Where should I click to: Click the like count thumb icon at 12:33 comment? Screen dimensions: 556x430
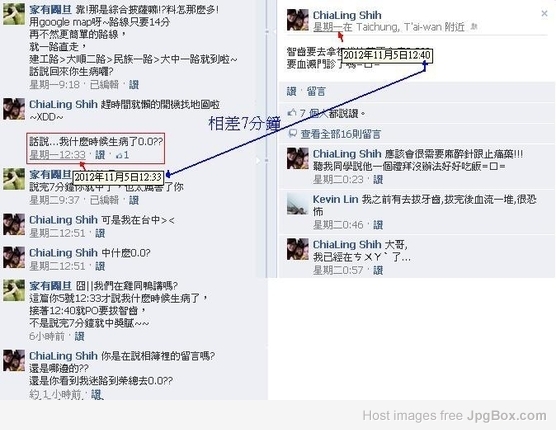[x=119, y=155]
